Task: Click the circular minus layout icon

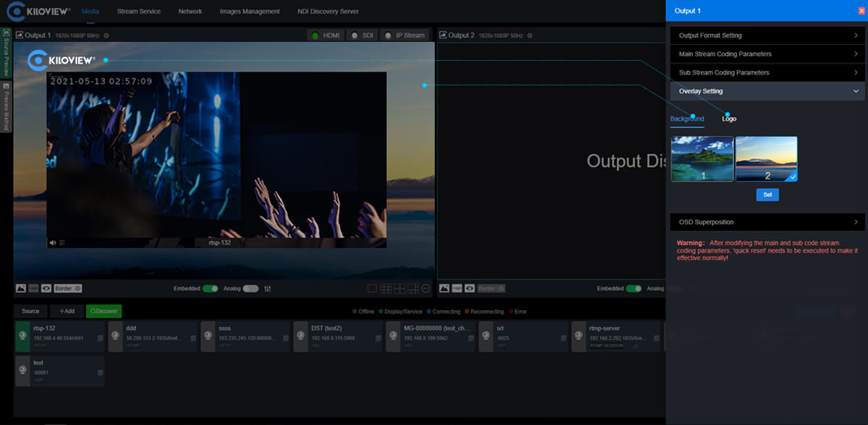Action: [425, 288]
